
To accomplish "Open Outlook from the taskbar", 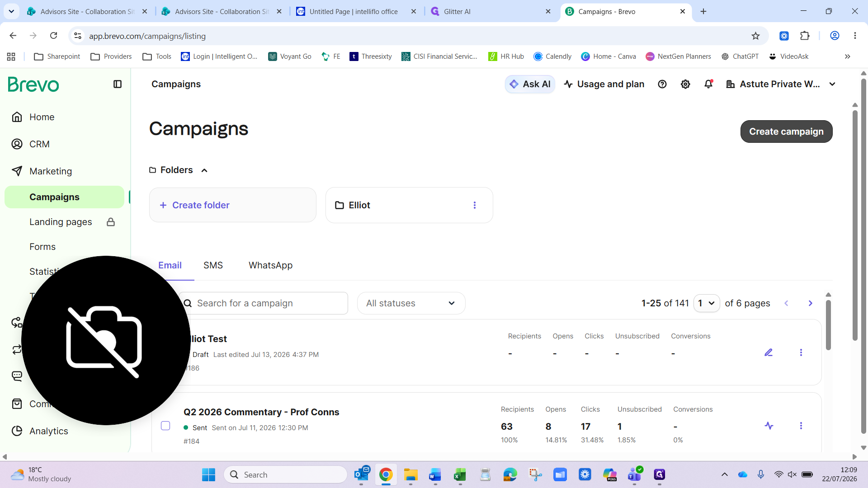I will pyautogui.click(x=362, y=474).
